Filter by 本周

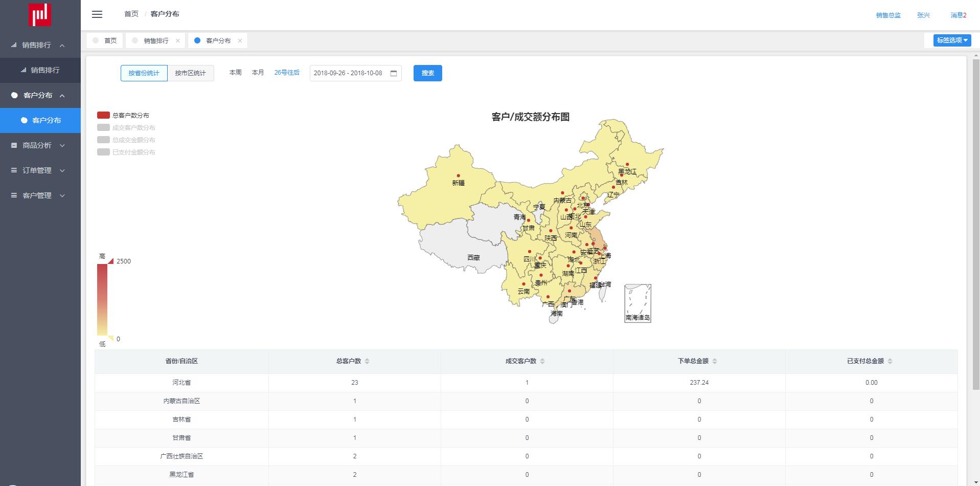pos(236,73)
